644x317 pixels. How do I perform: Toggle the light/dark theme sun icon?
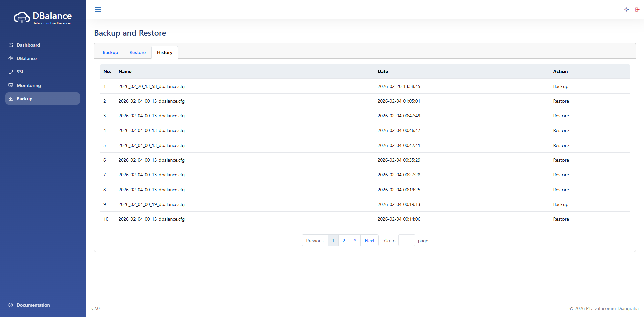(x=626, y=10)
